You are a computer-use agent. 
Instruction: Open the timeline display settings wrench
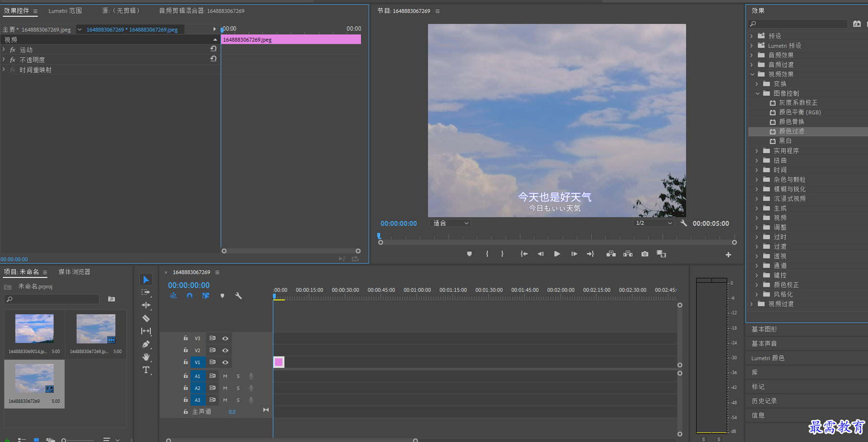[x=238, y=296]
